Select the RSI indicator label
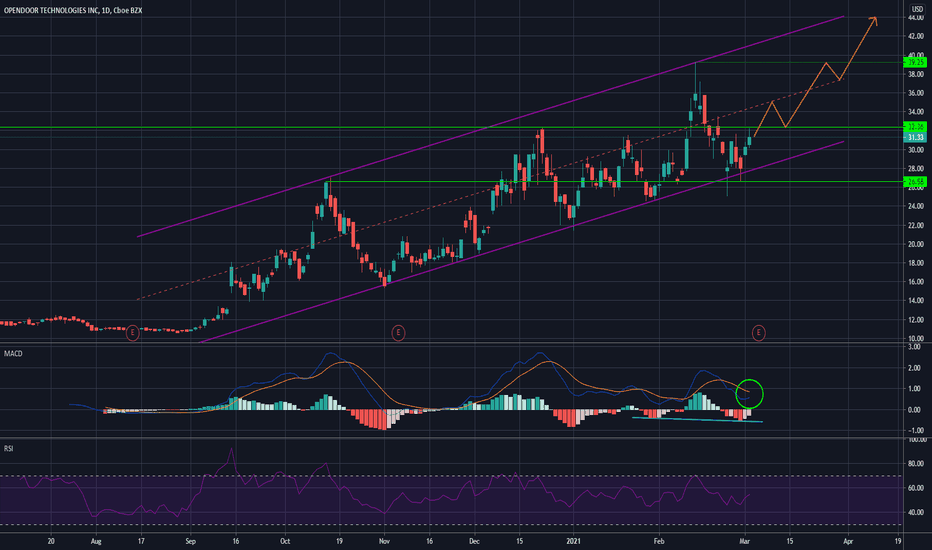Viewport: 932px width, 550px height. pyautogui.click(x=8, y=448)
